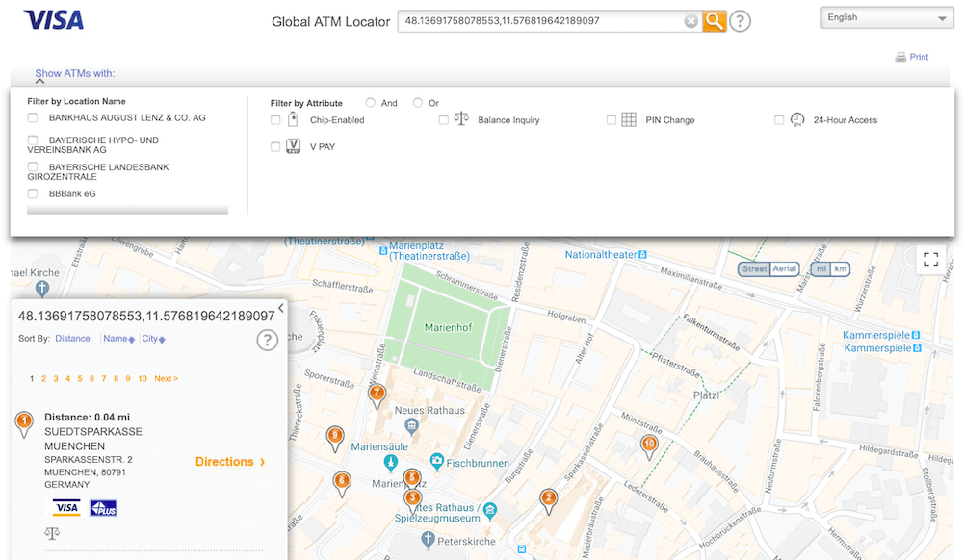The height and width of the screenshot is (560, 963).
Task: Set distance units to km
Action: pyautogui.click(x=840, y=268)
